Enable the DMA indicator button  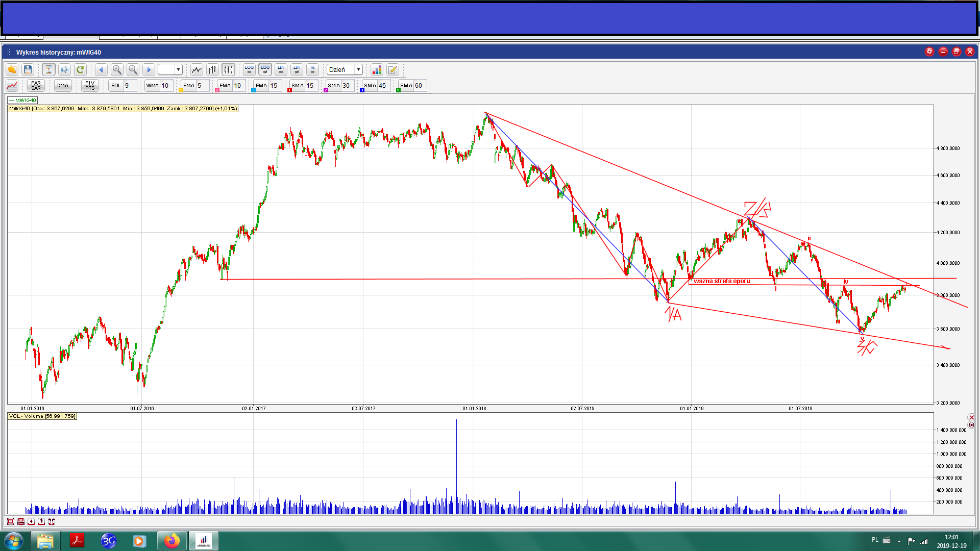(x=63, y=85)
